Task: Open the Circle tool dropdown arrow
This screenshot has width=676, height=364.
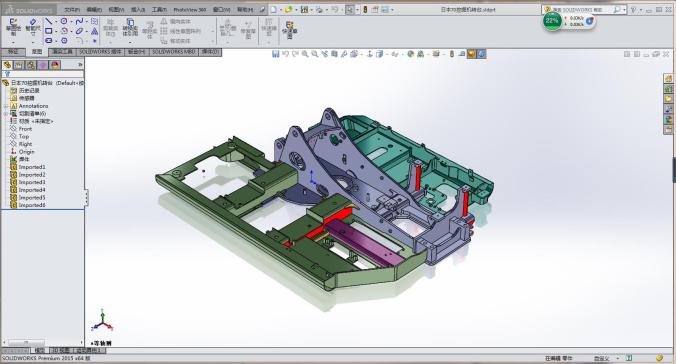Action: pos(71,21)
